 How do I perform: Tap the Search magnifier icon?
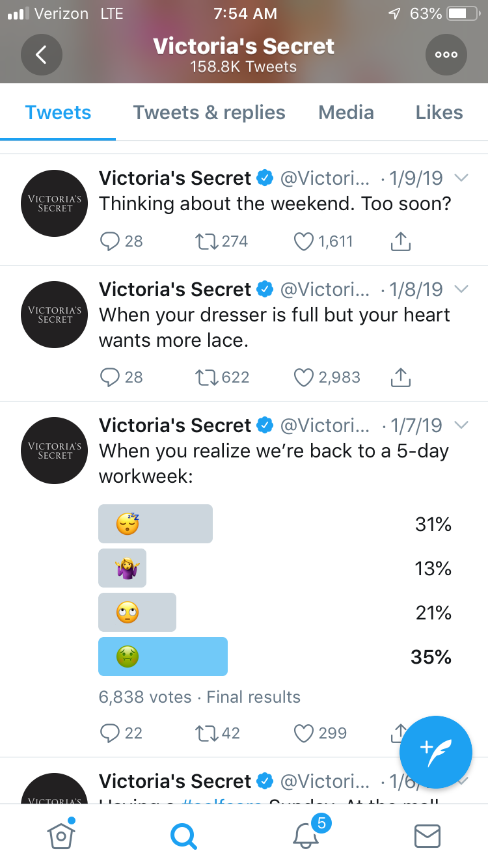coord(183,835)
